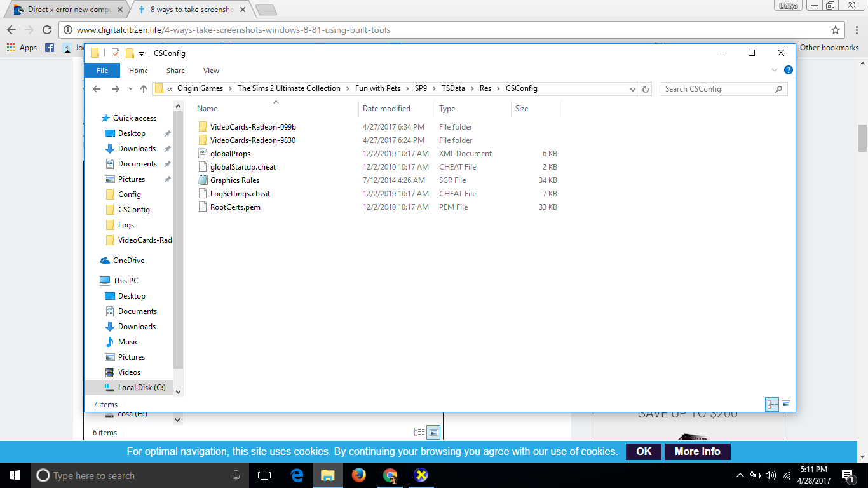
Task: Select the globalProps XML document
Action: [230, 154]
